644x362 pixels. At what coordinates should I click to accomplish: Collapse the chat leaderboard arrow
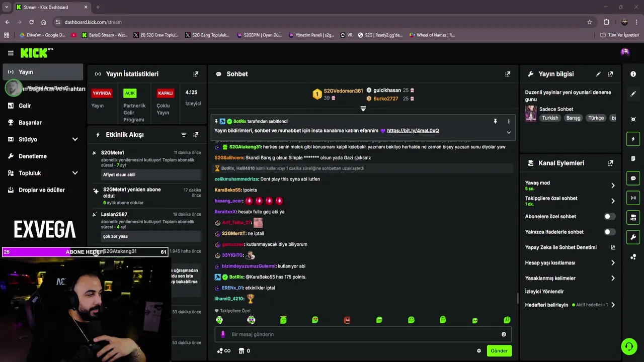click(x=363, y=109)
